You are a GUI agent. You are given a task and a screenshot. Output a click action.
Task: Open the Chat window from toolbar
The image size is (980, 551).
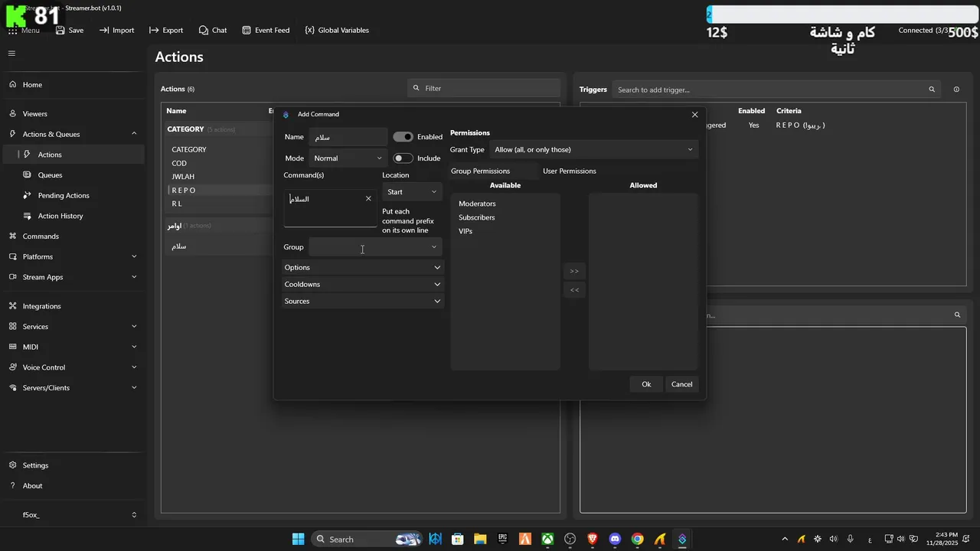[x=213, y=30]
